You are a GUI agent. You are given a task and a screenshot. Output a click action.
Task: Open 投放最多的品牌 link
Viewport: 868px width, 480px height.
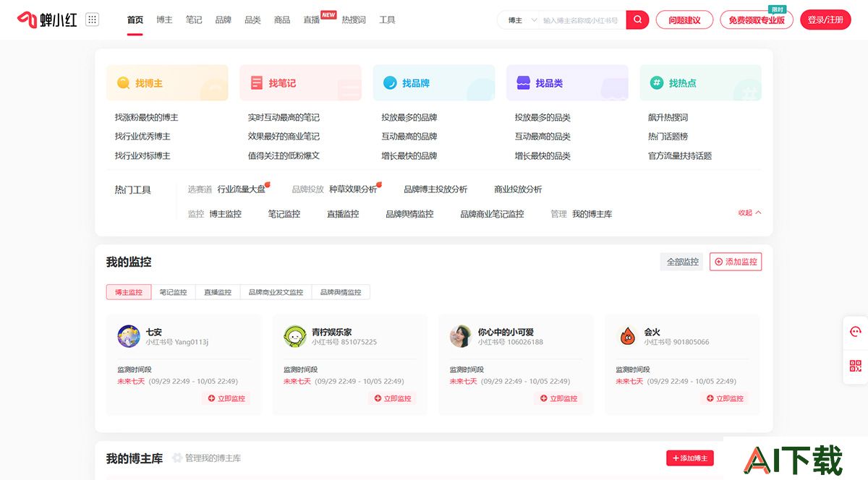(409, 117)
